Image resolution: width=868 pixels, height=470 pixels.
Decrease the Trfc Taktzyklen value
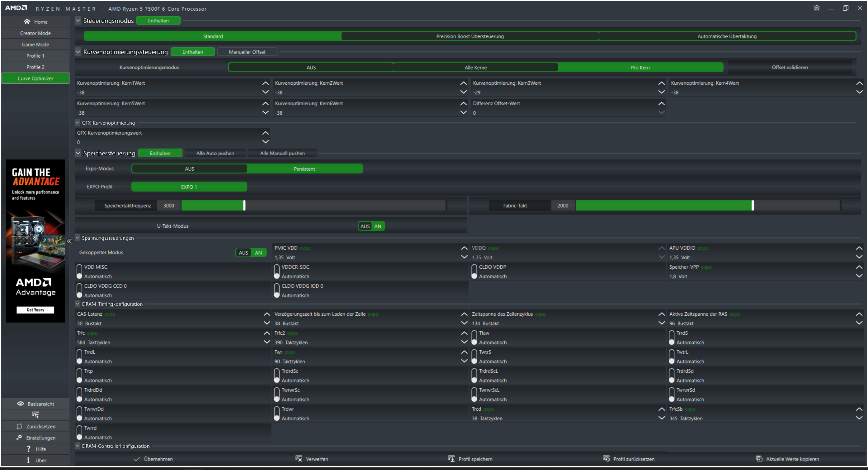pos(267,342)
